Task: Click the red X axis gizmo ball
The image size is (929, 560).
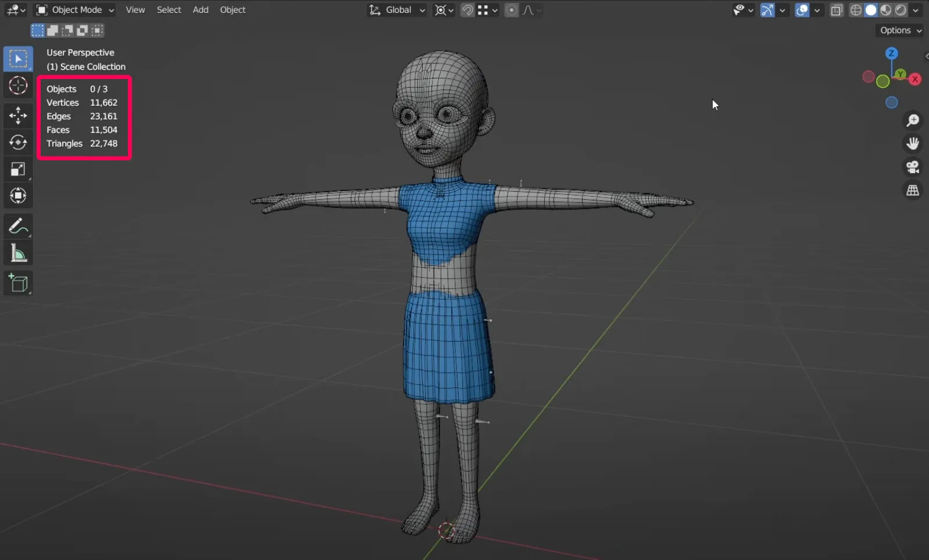Action: pos(915,79)
